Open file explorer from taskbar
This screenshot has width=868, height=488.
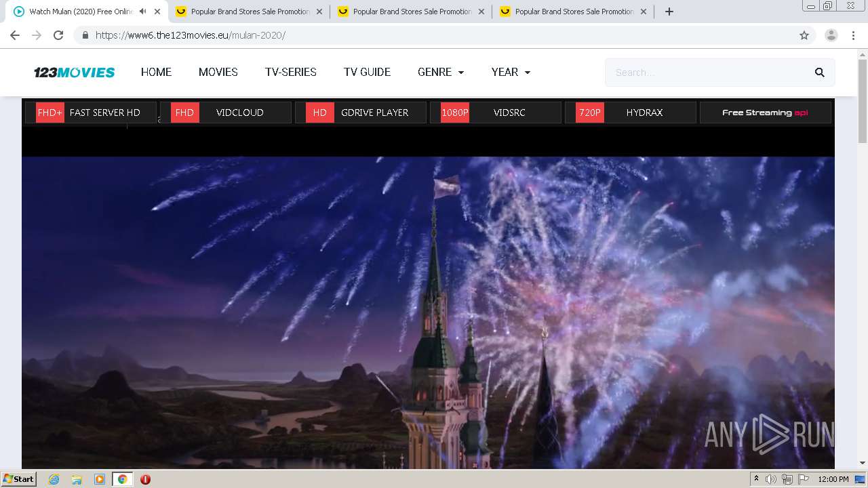click(x=77, y=479)
